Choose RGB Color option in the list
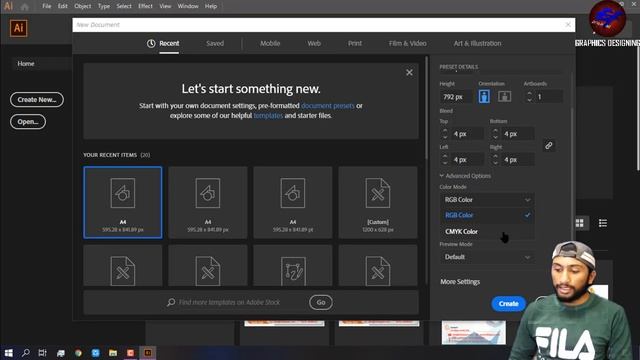Screen dimensions: 640x360 point(487,215)
